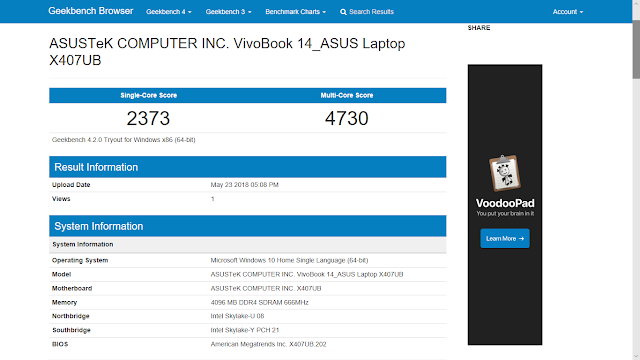Select the page title VivoBook 14 X407UB
The image size is (640, 360).
pyautogui.click(x=227, y=51)
